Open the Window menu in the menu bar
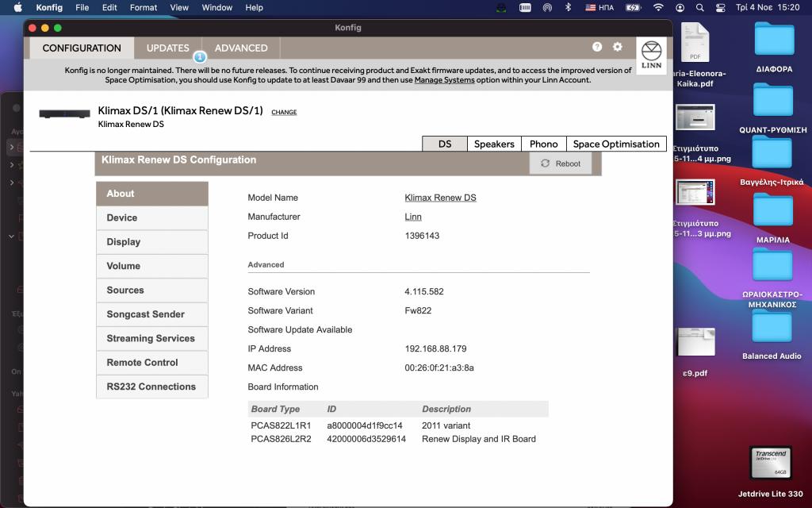This screenshot has width=812, height=508. [216, 7]
